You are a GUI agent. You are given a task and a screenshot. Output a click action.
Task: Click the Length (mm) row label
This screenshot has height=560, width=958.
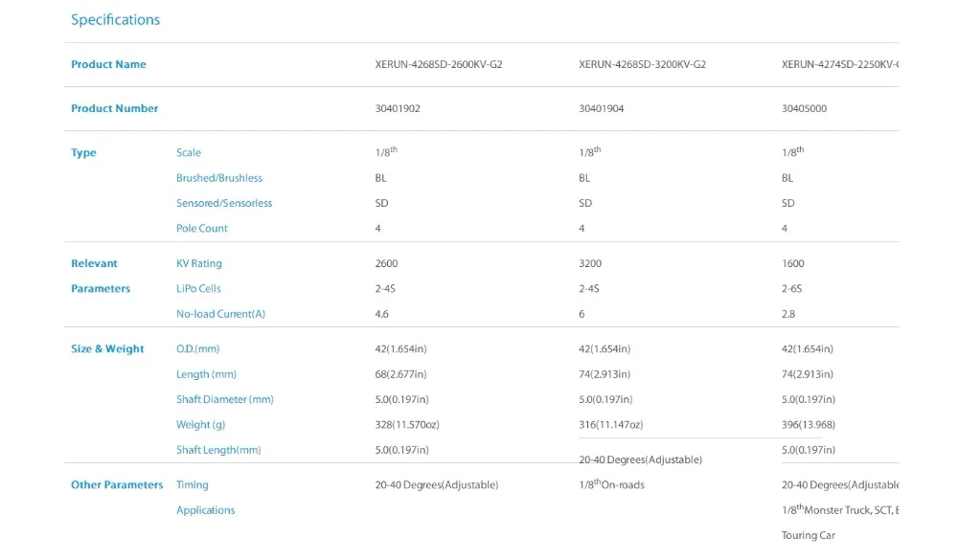click(207, 373)
